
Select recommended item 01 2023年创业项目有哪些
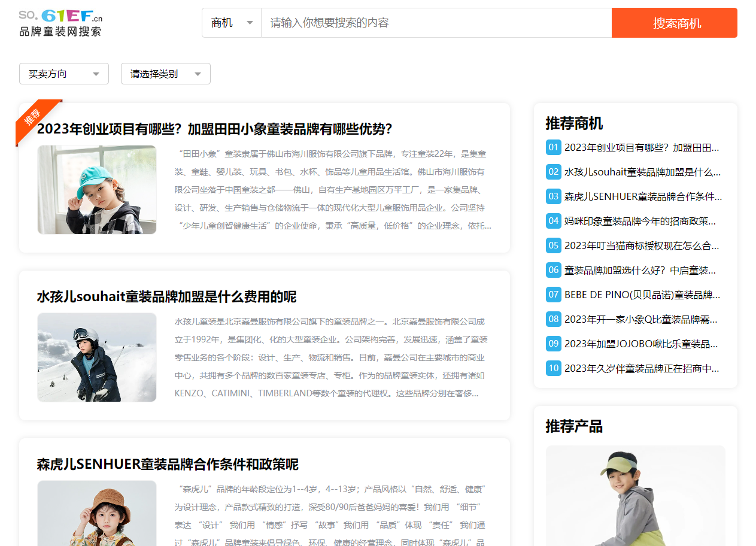click(642, 147)
